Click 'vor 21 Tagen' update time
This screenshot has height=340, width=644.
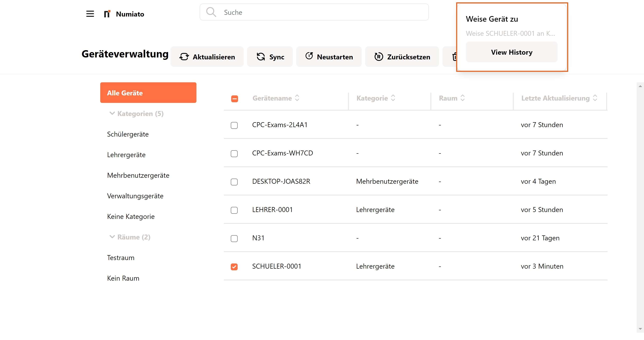tap(540, 238)
